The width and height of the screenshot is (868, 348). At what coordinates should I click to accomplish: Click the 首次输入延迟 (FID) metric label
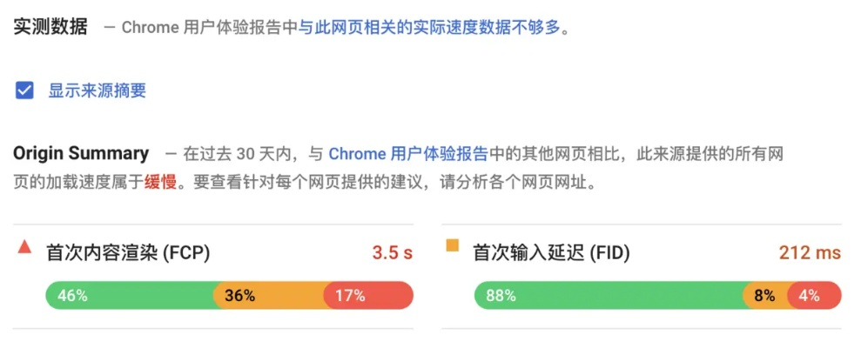click(551, 253)
